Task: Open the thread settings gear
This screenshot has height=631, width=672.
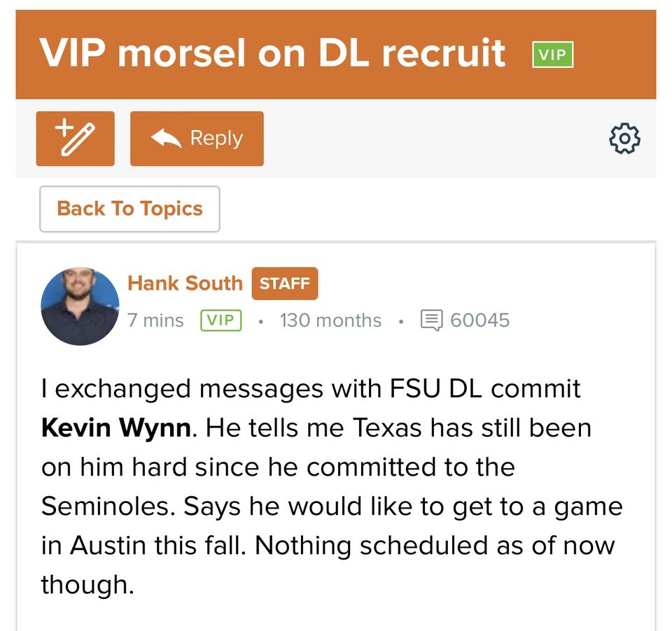Action: coord(624,139)
